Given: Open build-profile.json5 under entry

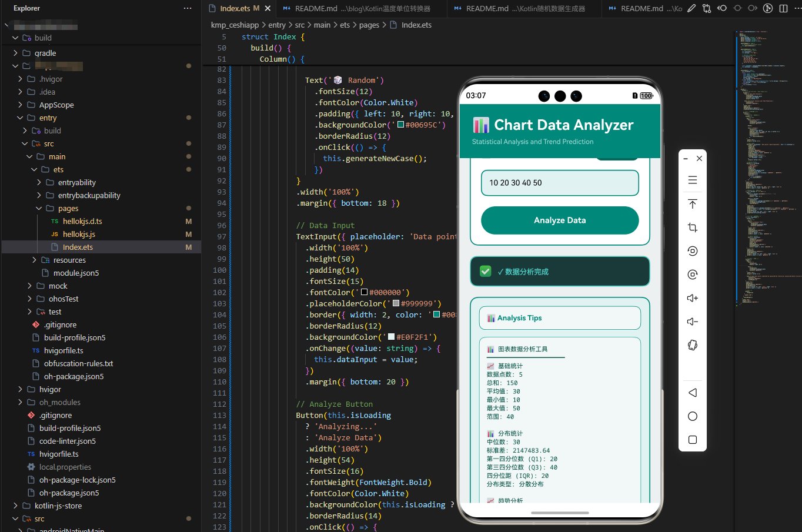Looking at the screenshot, I should (x=75, y=337).
